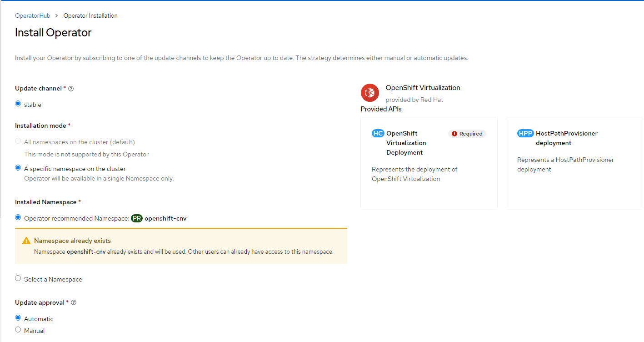644x342 pixels.
Task: Click the HC badge icon
Action: [378, 133]
